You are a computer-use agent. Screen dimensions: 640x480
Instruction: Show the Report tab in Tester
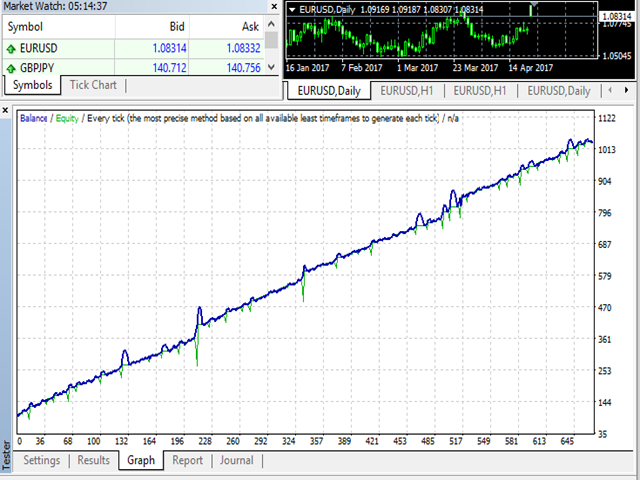(x=187, y=461)
